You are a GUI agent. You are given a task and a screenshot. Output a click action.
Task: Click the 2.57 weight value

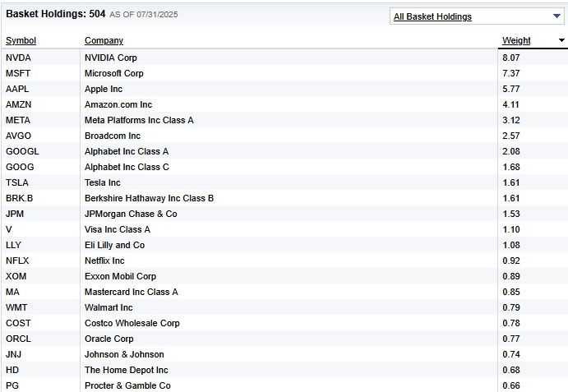click(511, 136)
